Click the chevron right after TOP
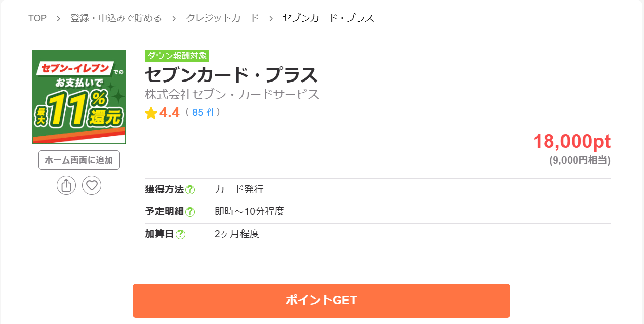644x324 pixels. [x=59, y=18]
